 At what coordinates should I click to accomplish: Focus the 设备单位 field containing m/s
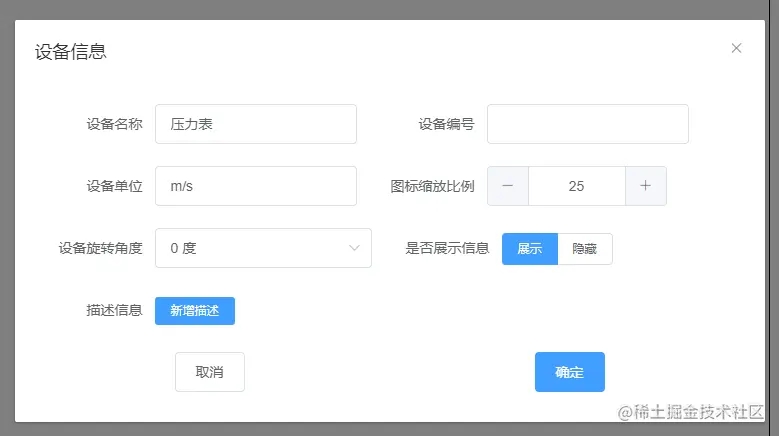[x=256, y=186]
